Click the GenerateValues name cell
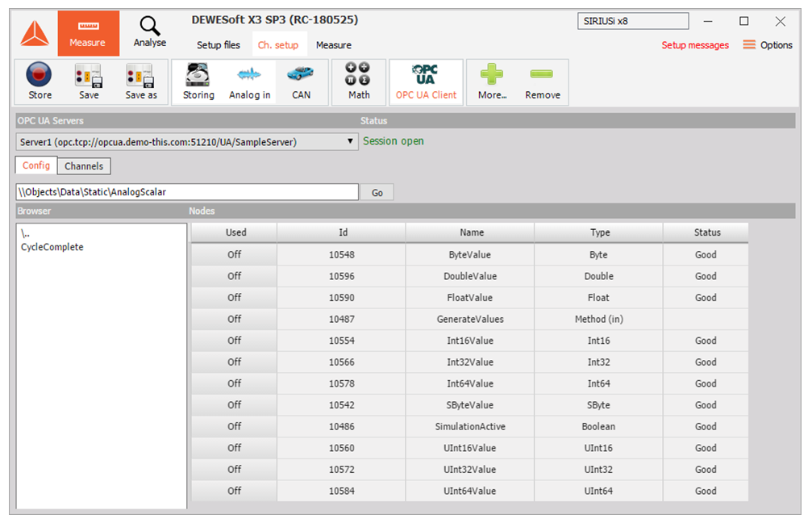Image resolution: width=812 pixels, height=523 pixels. (x=470, y=320)
